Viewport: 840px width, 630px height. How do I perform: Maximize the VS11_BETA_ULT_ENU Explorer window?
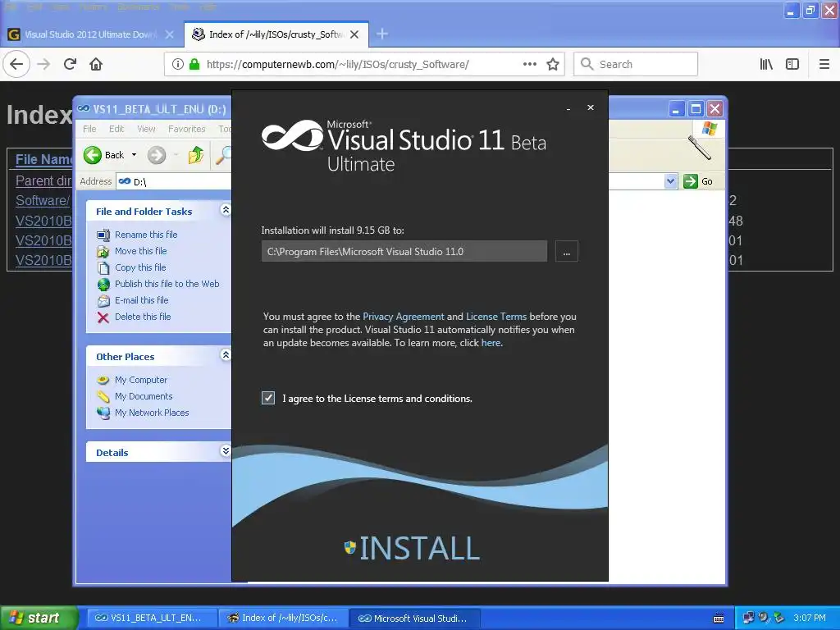(x=696, y=109)
